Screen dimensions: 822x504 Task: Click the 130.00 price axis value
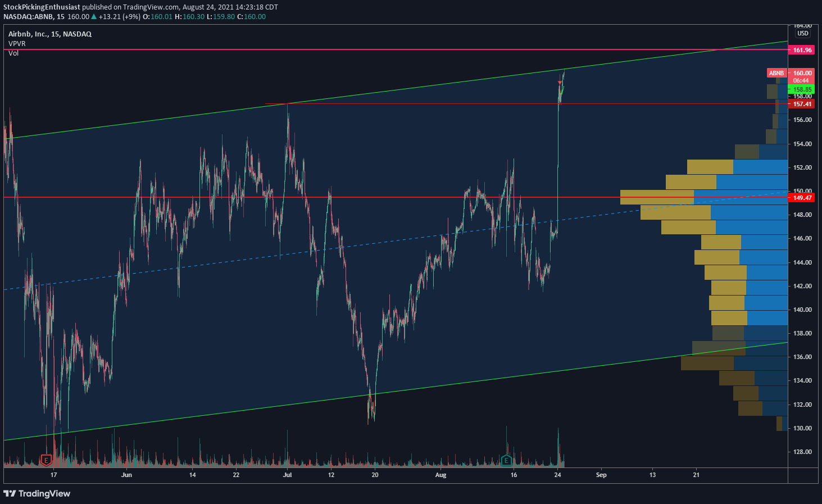coord(802,428)
